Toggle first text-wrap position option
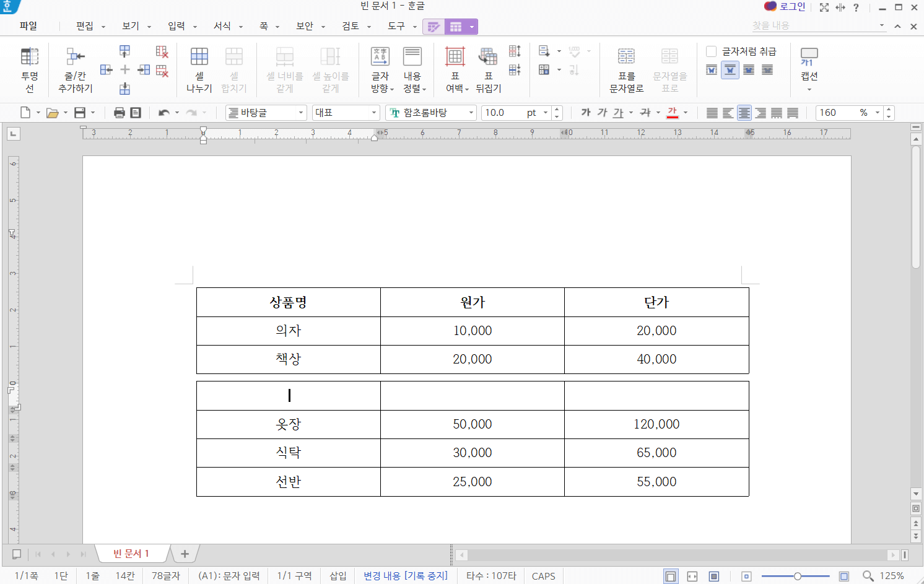The image size is (924, 584). (712, 70)
